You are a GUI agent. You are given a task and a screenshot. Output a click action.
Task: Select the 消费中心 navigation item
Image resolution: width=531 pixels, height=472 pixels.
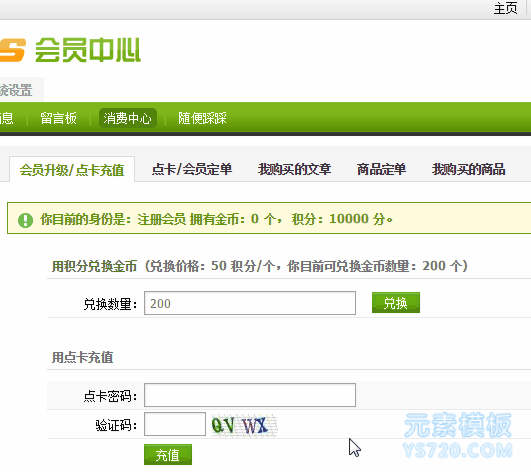point(127,118)
